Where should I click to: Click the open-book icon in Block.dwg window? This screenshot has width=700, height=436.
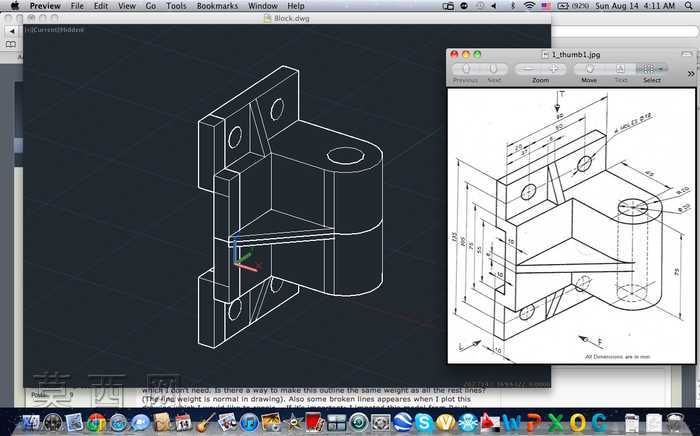tap(11, 44)
